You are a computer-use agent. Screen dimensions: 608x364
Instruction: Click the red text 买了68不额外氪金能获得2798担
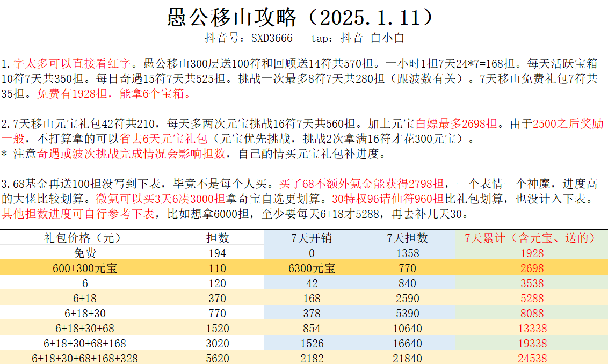pos(361,184)
